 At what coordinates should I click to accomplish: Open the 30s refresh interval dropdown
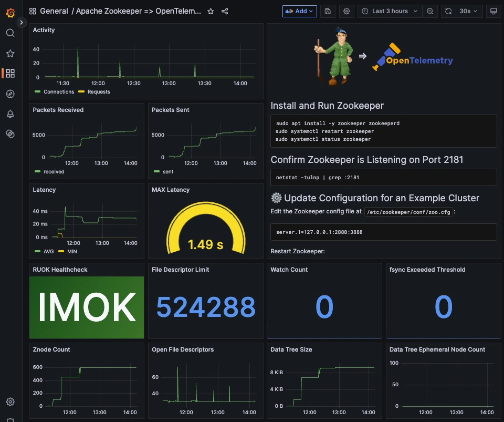[469, 11]
